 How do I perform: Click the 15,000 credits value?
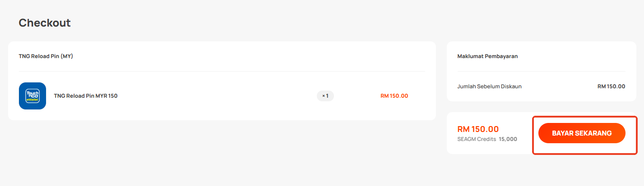point(508,139)
